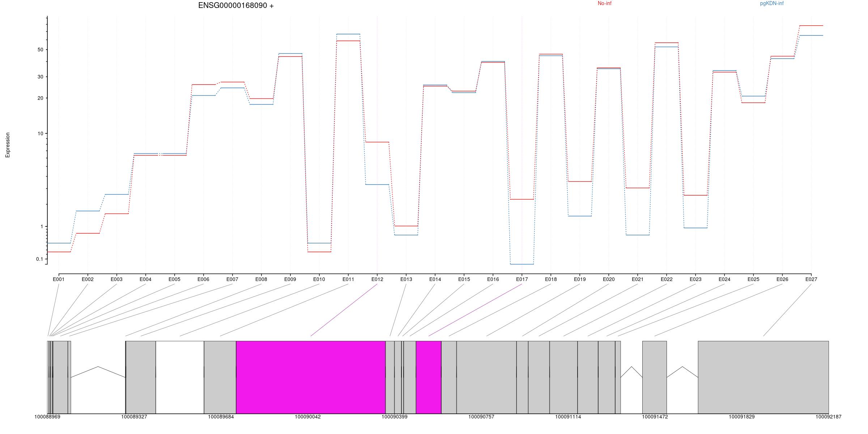Click the E012 exon label

[377, 279]
